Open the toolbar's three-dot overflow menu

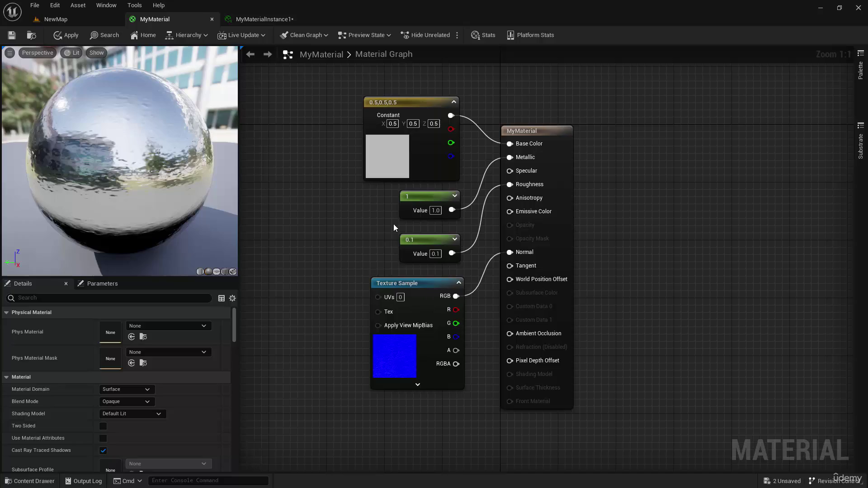click(457, 35)
